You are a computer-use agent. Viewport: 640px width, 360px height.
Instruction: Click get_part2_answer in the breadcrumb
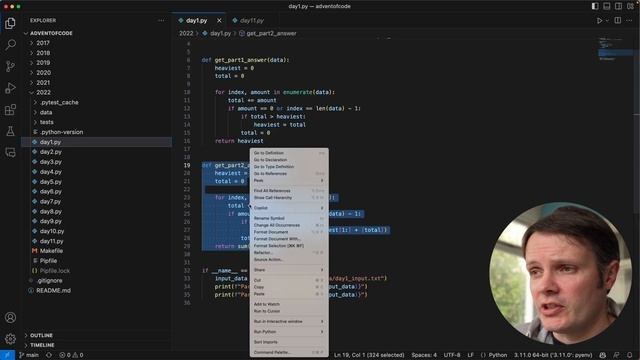click(271, 33)
